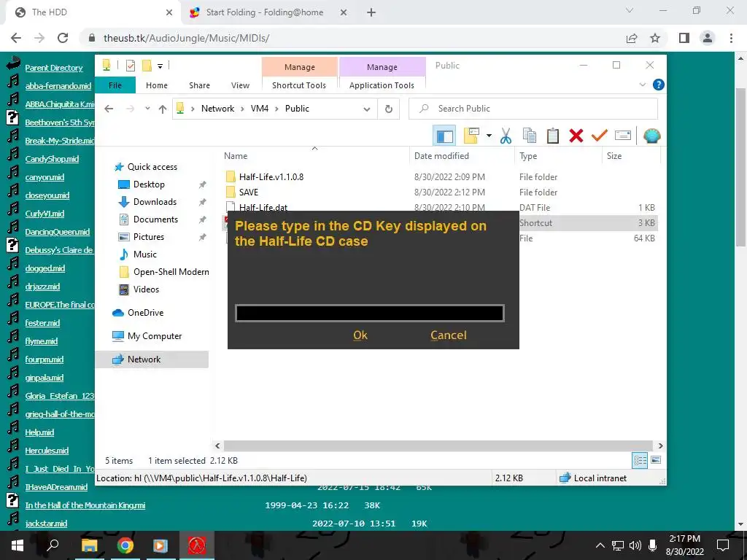Open the Share ribbon tab
Viewport: 747px width, 560px height.
tap(199, 85)
